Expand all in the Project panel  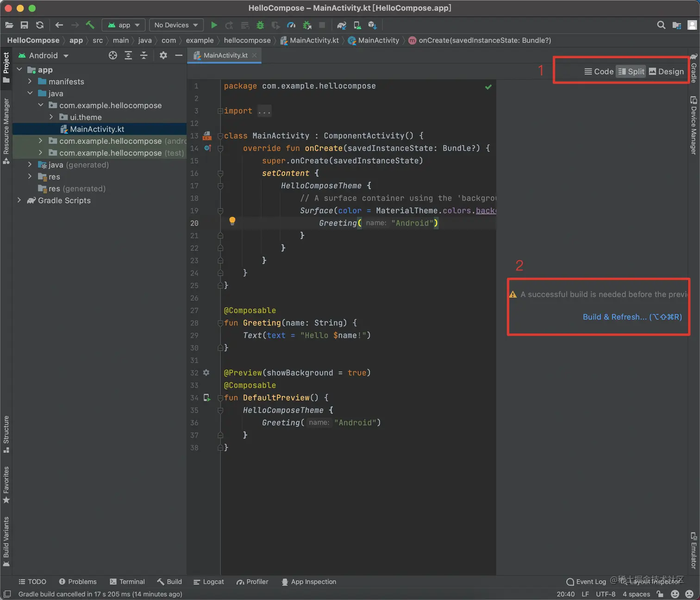128,56
